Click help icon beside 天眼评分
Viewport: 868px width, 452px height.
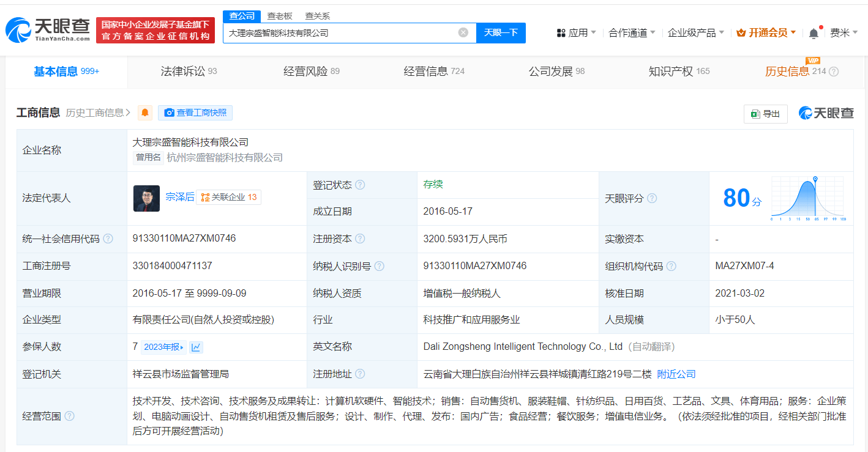click(652, 198)
